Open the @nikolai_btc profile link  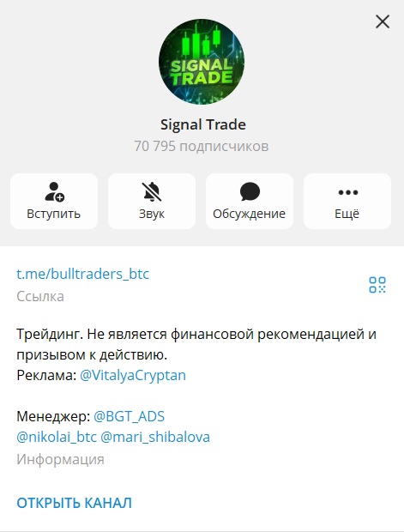(x=57, y=437)
